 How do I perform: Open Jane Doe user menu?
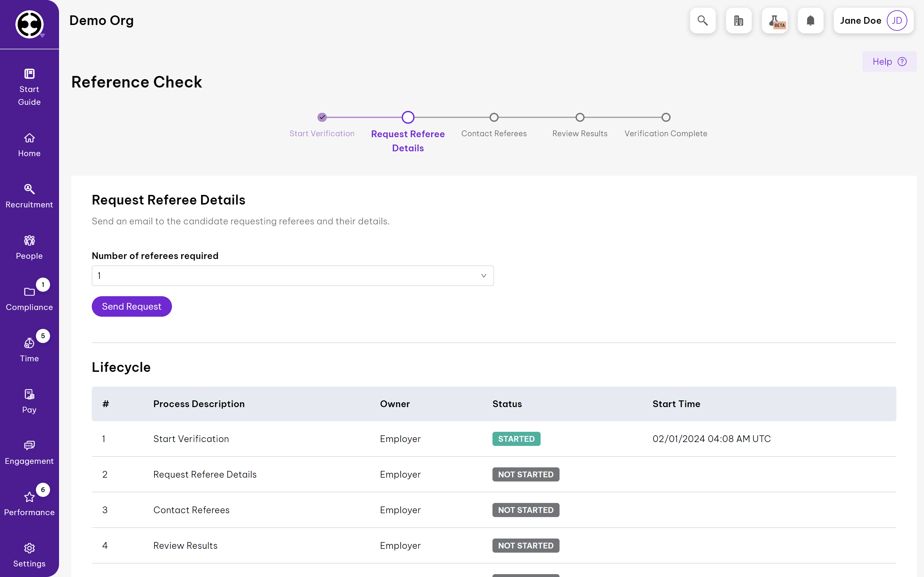tap(873, 21)
